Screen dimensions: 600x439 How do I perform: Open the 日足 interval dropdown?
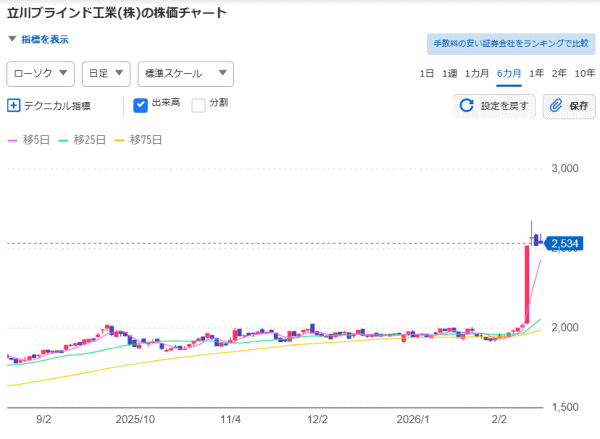106,73
